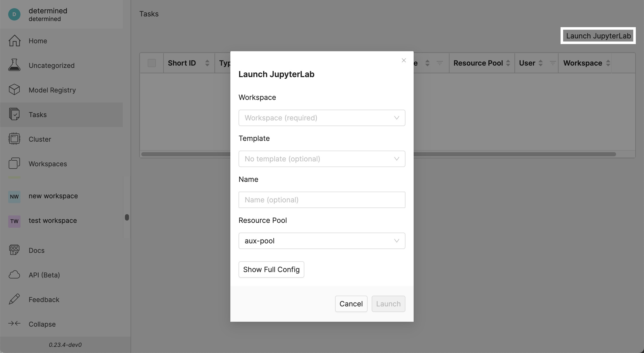Sort by Resource Pool column arrows
The width and height of the screenshot is (644, 353).
tap(508, 63)
